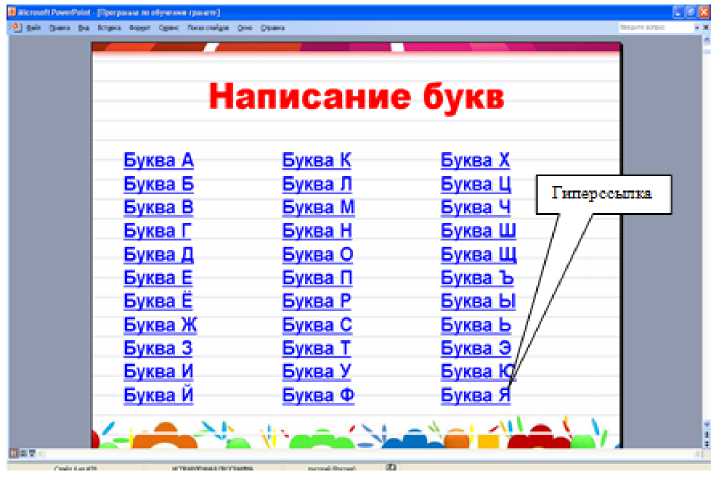
Task: Open the 'Буква Д' link
Action: coord(158,254)
